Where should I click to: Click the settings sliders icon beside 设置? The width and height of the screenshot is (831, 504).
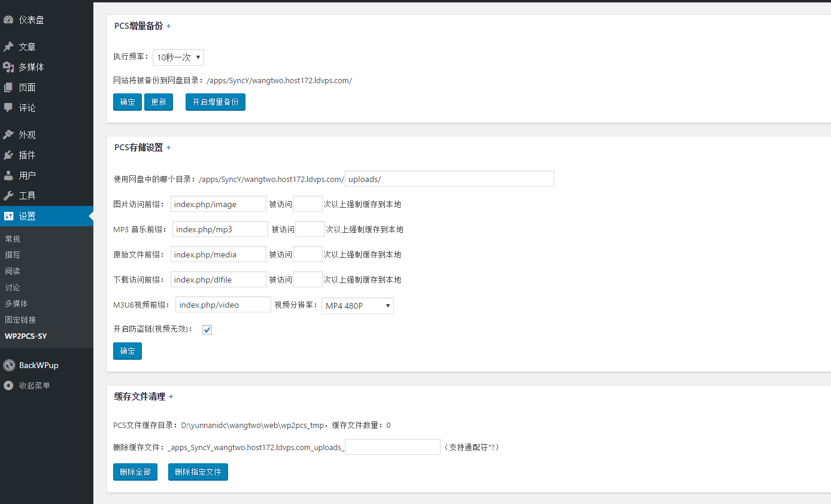pos(8,216)
